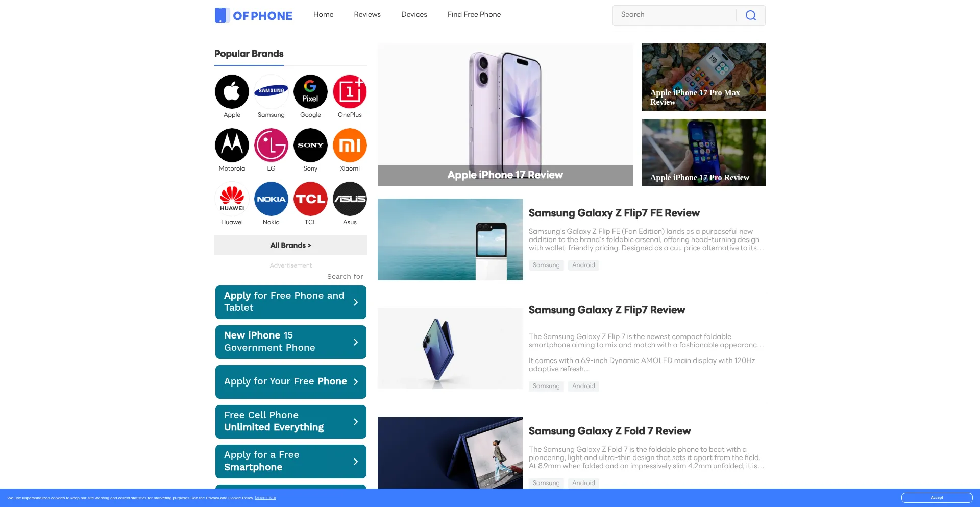This screenshot has height=507, width=980.
Task: Accept the cookie notice
Action: 937,498
